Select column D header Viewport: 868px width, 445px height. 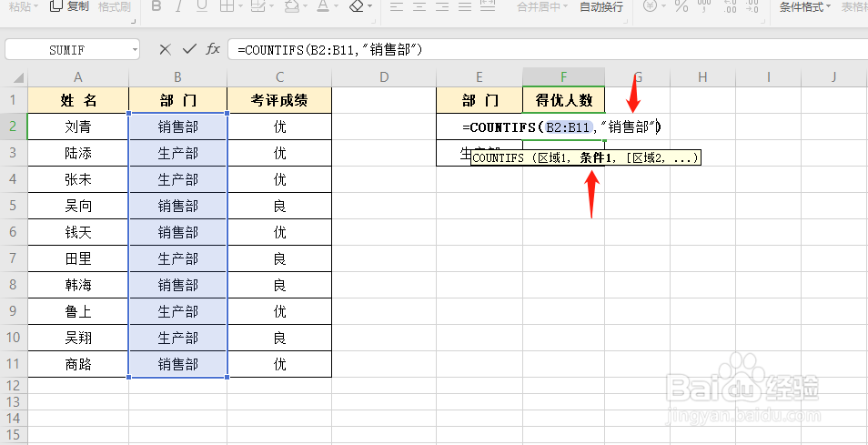click(x=384, y=77)
